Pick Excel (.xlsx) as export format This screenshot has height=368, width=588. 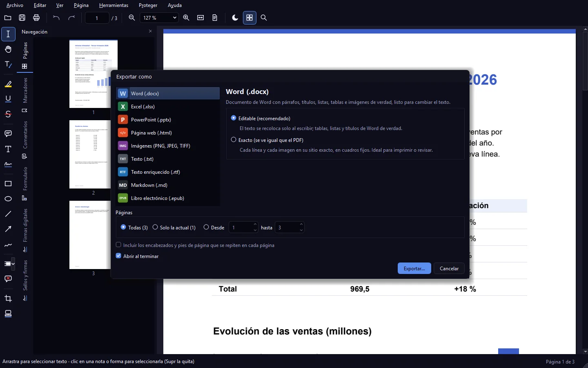168,106
